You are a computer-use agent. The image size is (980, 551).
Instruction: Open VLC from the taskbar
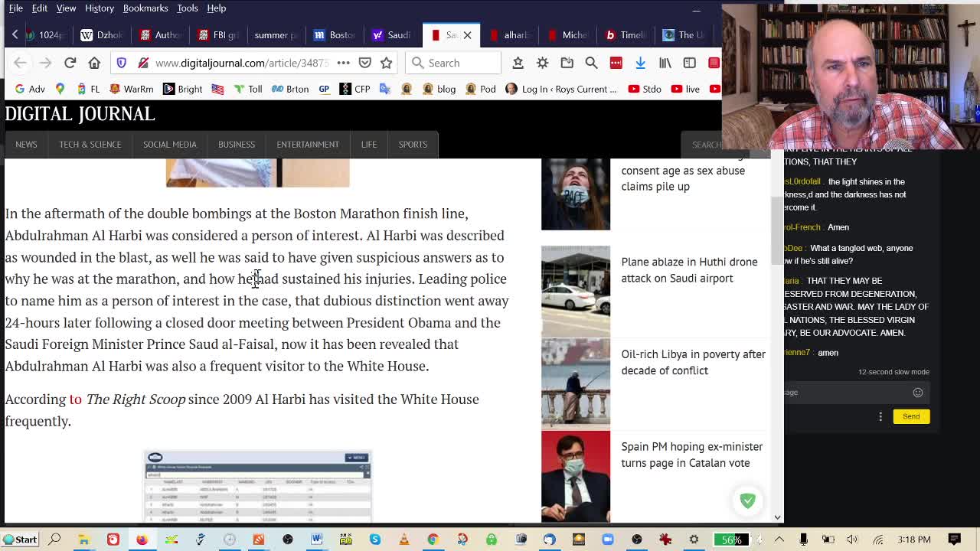click(404, 540)
